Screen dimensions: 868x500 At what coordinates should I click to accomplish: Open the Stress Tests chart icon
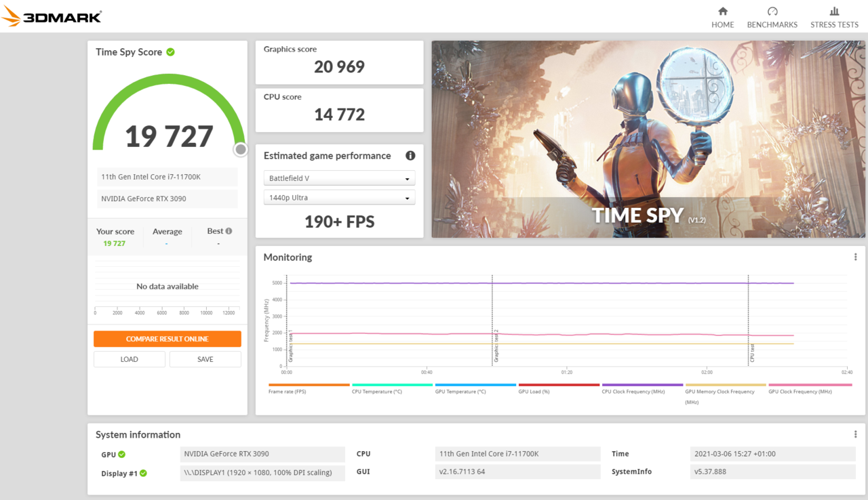(834, 11)
